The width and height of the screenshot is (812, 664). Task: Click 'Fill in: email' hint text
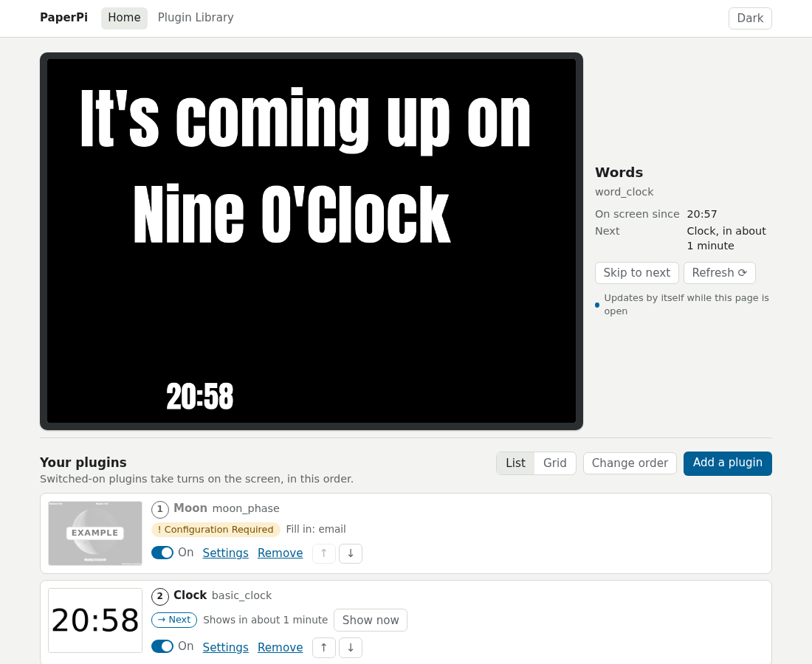pyautogui.click(x=316, y=529)
